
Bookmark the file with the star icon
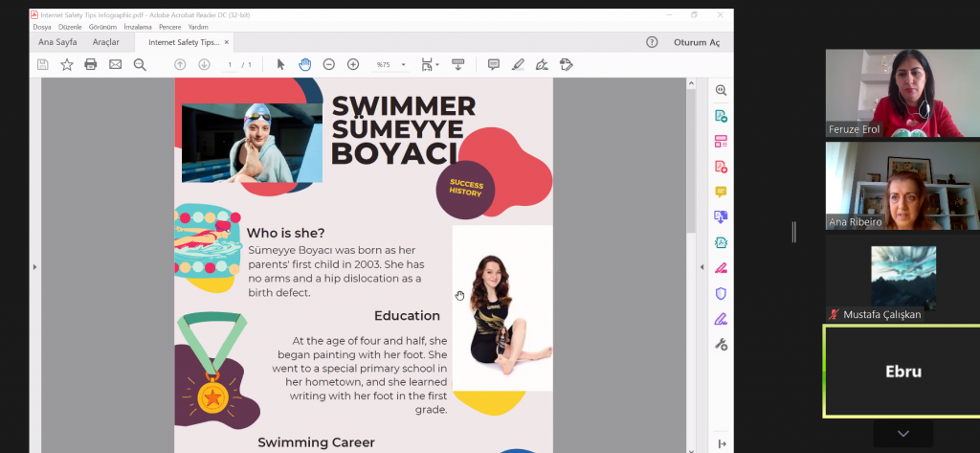click(x=67, y=64)
